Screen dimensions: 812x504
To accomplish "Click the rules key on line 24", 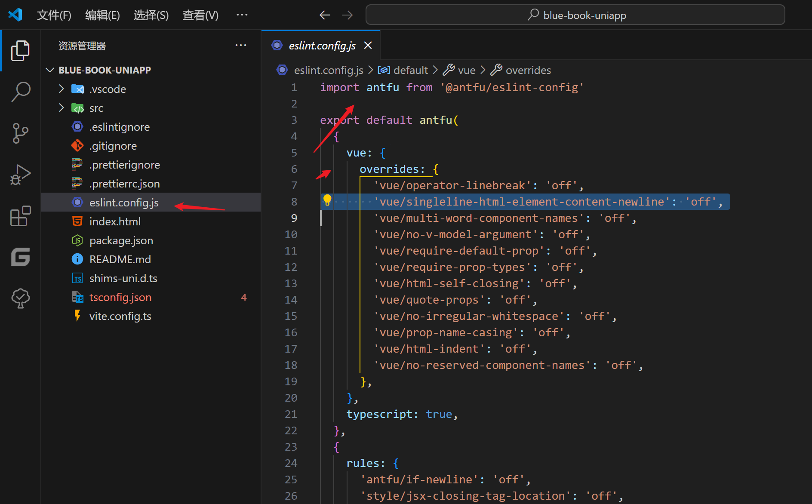I will point(363,463).
